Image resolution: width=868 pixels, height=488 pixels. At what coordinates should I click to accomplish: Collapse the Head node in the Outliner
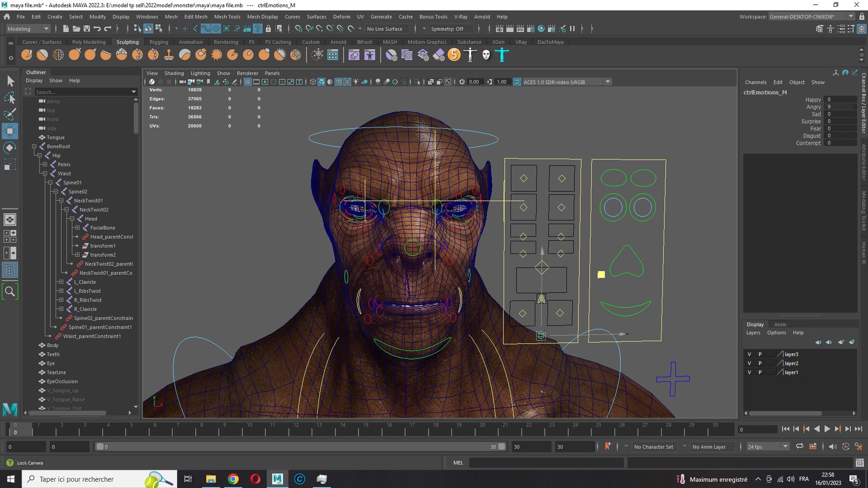(72, 219)
